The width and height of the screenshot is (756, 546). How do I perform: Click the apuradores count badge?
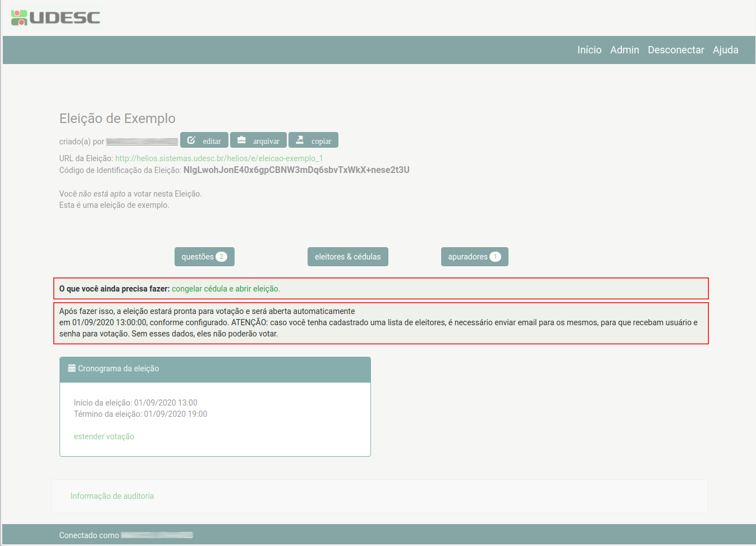(495, 257)
